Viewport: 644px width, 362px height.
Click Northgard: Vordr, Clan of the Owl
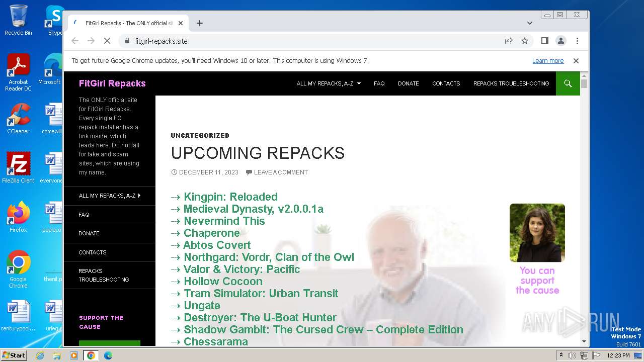[x=269, y=257]
